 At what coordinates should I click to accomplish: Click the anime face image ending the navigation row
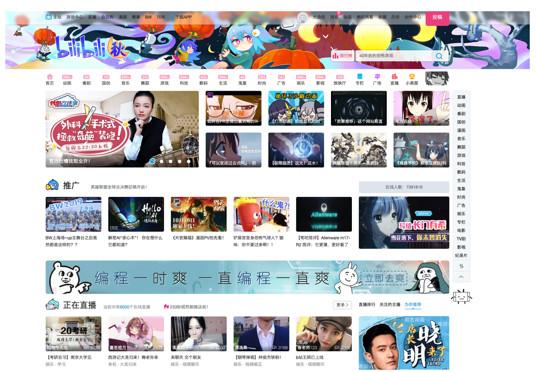[x=437, y=78]
